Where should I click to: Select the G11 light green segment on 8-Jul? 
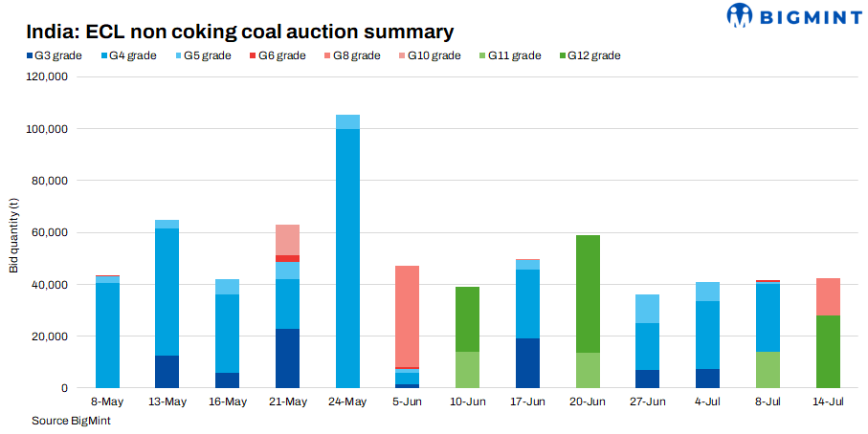pyautogui.click(x=769, y=370)
